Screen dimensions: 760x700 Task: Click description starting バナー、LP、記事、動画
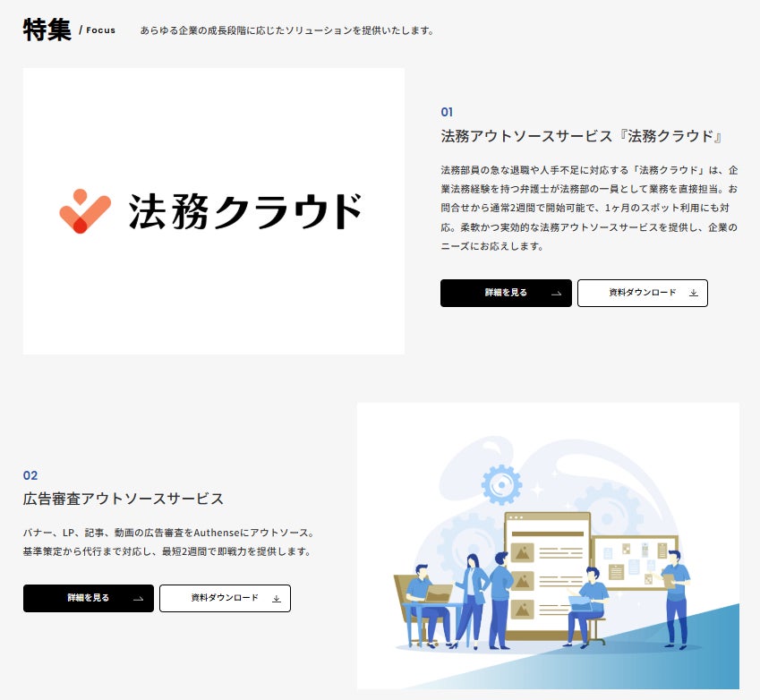coord(168,542)
